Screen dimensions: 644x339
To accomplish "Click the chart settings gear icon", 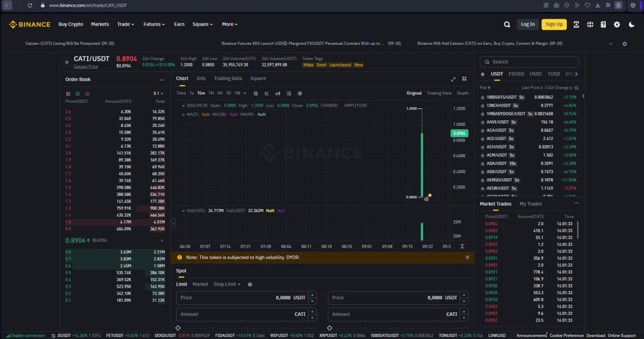I will (300, 93).
